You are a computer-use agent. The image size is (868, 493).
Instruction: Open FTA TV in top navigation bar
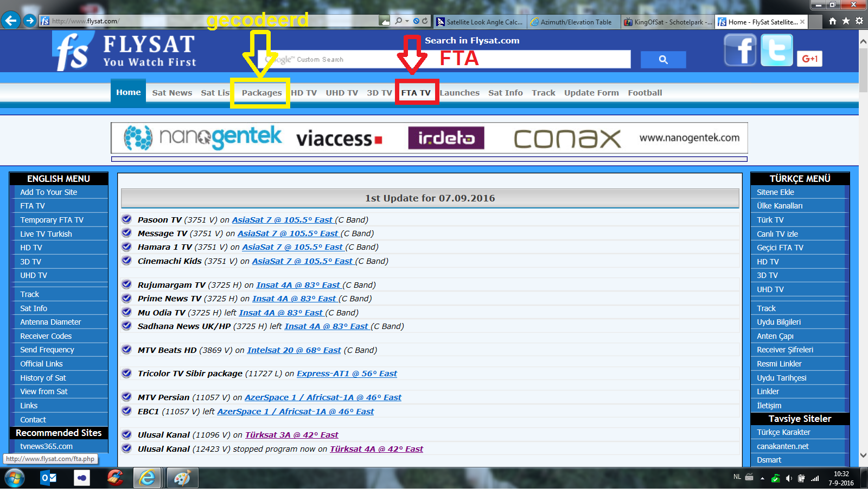point(416,93)
